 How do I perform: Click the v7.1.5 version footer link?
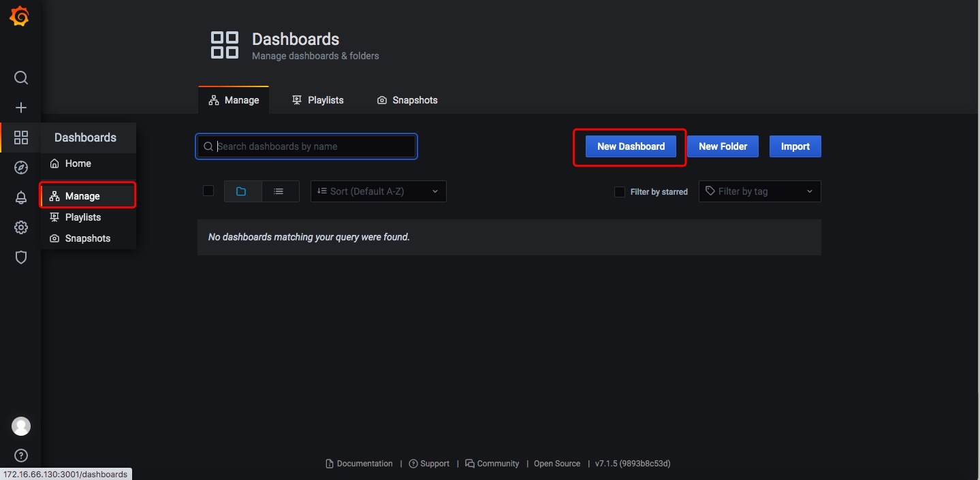tap(633, 464)
